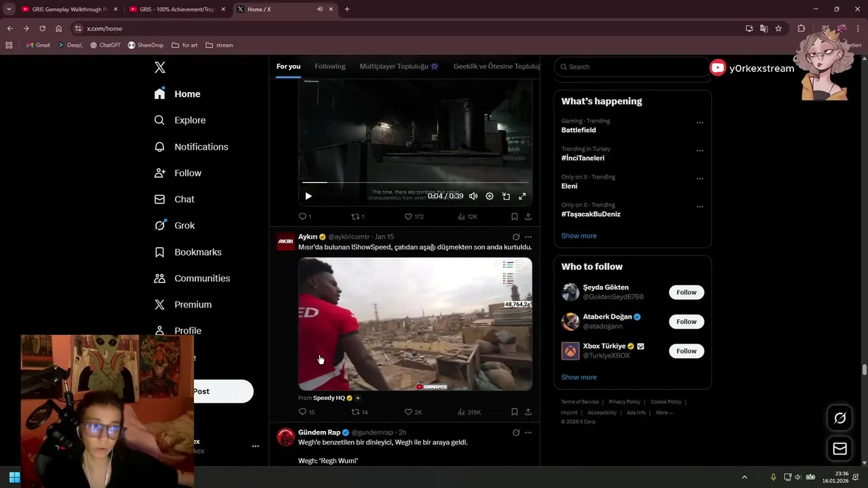Open #İnciTaneleri trending topic

[583, 158]
